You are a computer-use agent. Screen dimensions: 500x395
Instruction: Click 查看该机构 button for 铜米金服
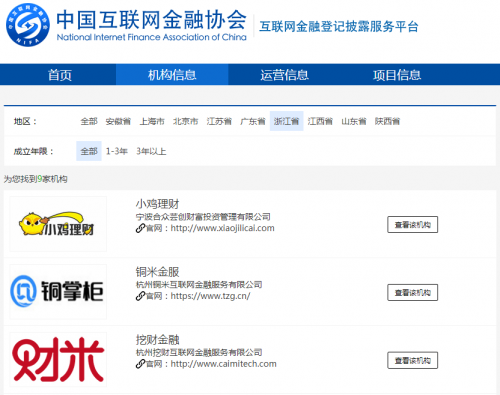click(412, 293)
